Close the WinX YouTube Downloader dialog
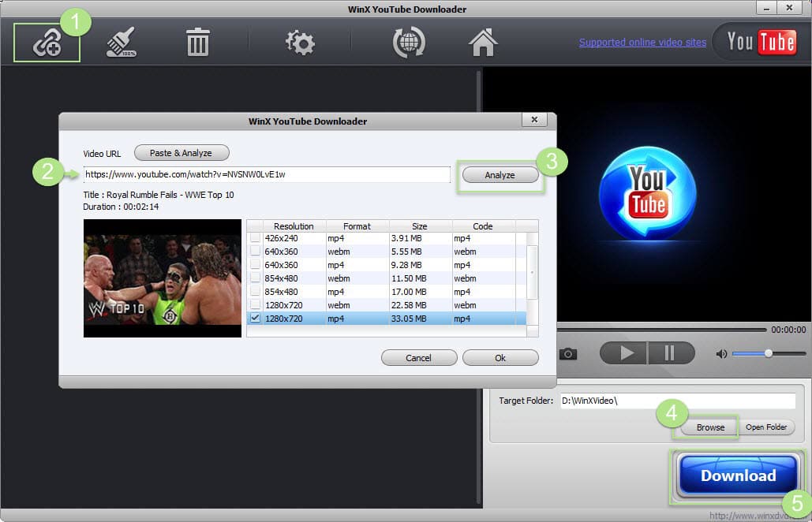This screenshot has width=812, height=522. 534,120
